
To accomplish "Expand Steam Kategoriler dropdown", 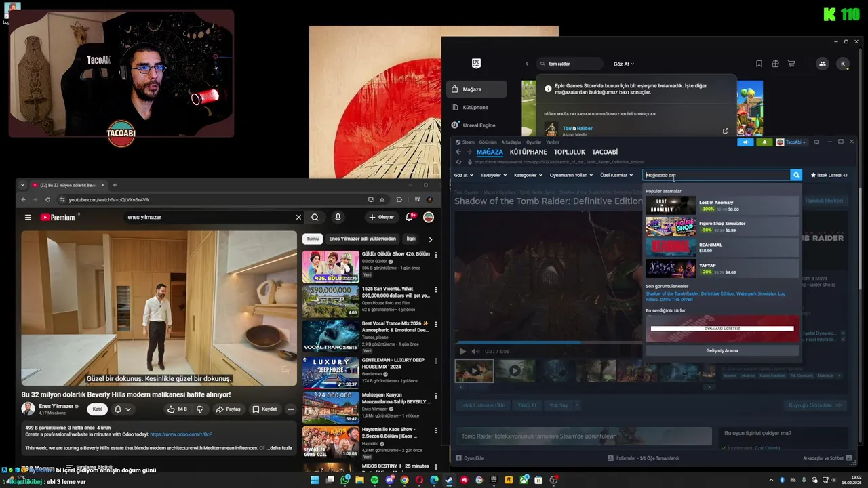I will click(529, 175).
